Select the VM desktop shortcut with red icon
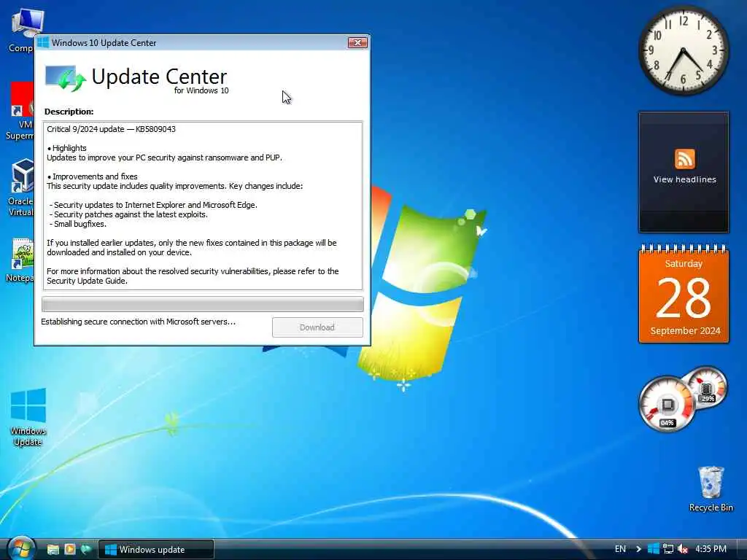Viewport: 747px width, 560px height. [20, 112]
